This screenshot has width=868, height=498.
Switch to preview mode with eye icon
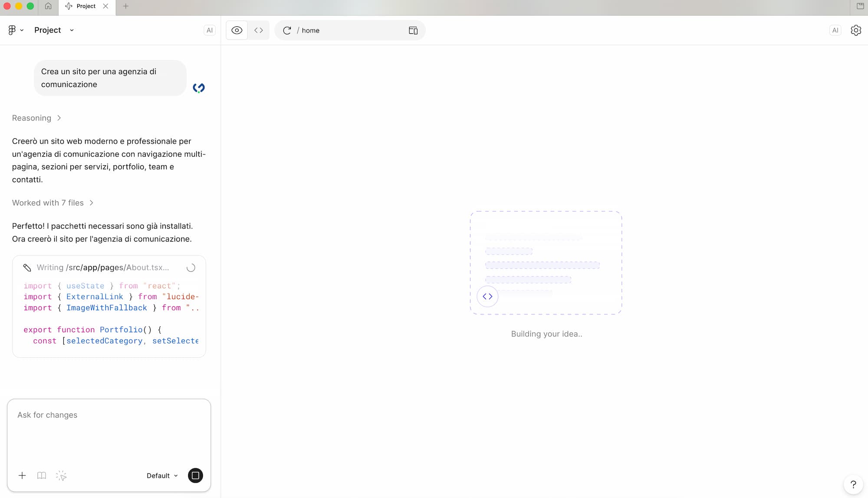[237, 30]
